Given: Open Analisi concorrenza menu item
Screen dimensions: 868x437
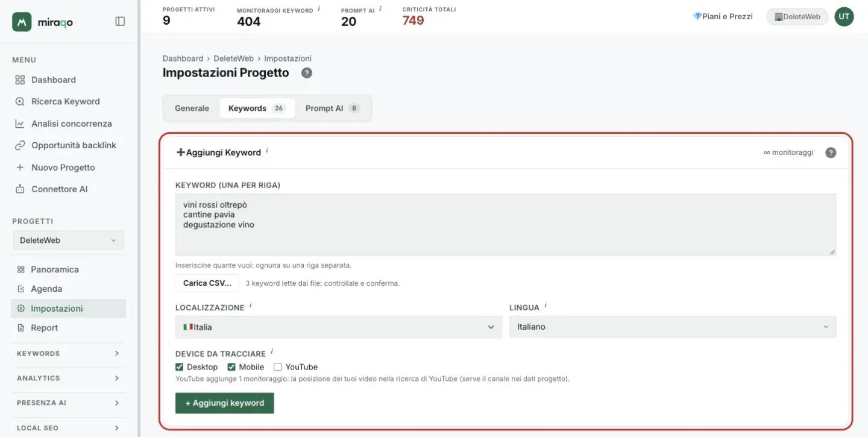Looking at the screenshot, I should click(72, 124).
